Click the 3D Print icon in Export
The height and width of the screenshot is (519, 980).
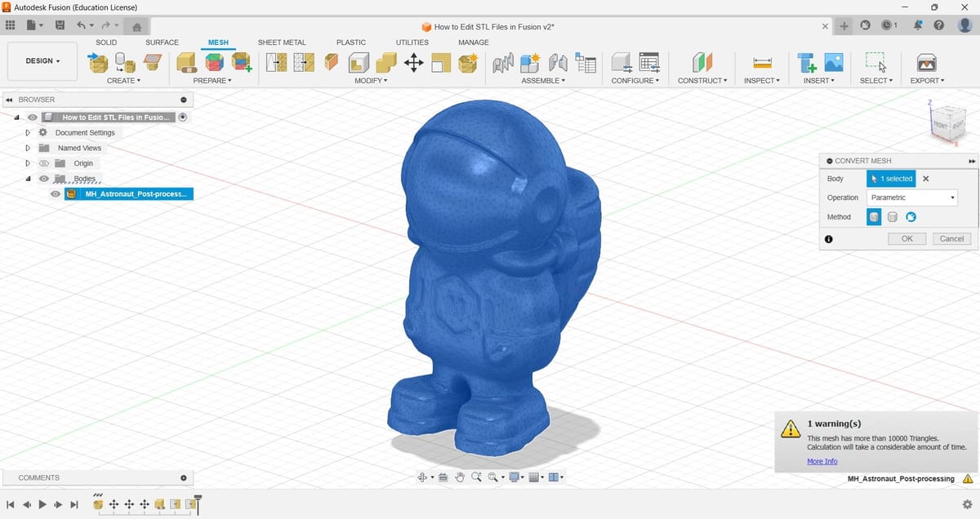tap(927, 62)
